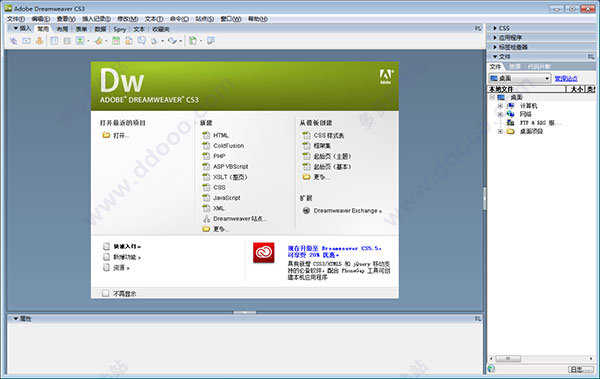600x379 pixels.
Task: Open the 文件(F) menu
Action: pos(16,19)
